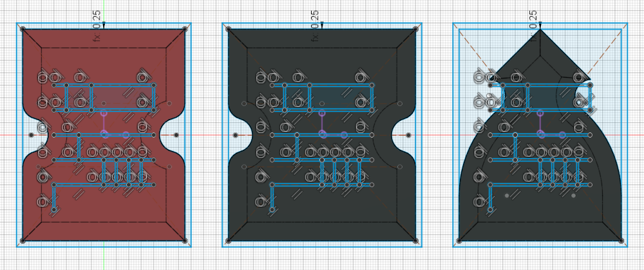This screenshot has height=270, width=644.
Task: Select top-left corner point of red shape
Action: 23,29
